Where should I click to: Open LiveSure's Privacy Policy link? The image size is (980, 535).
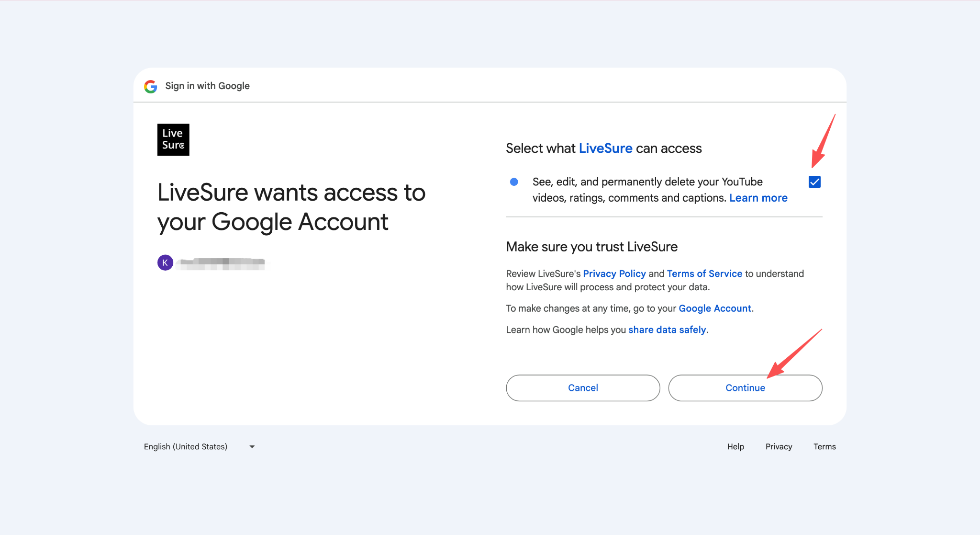pyautogui.click(x=614, y=273)
